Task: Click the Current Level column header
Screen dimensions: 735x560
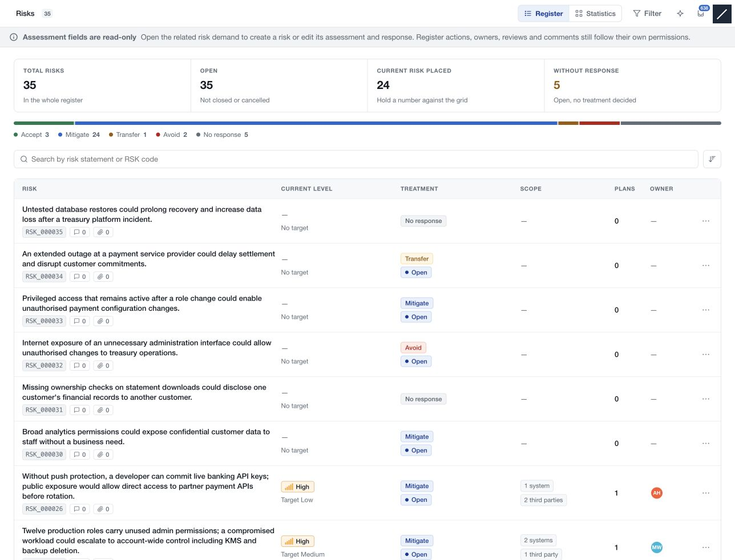Action: pos(306,189)
